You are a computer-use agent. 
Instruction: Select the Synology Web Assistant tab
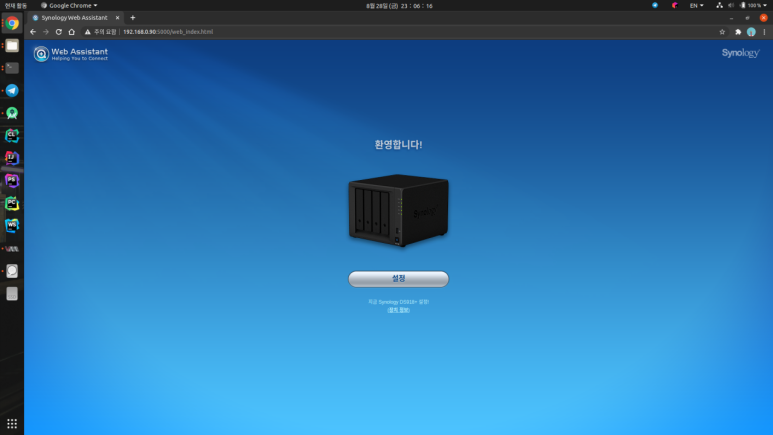[x=74, y=18]
